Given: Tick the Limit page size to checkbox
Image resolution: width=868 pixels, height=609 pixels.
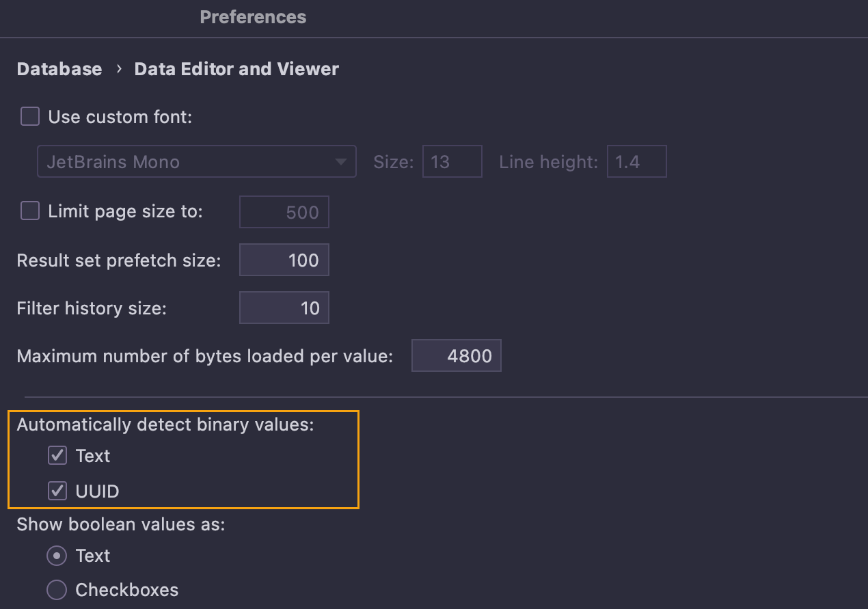Looking at the screenshot, I should coord(30,211).
